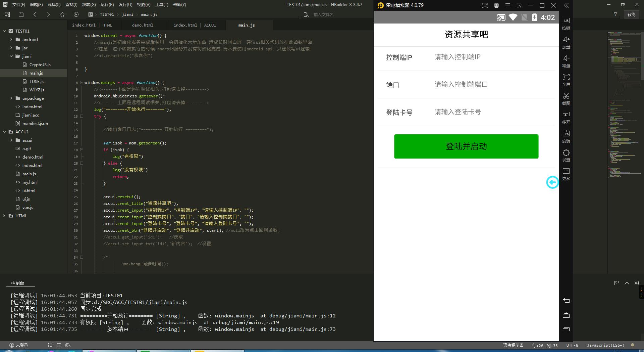Go forward with the right arrow navigation icon
This screenshot has width=644, height=352.
[48, 14]
